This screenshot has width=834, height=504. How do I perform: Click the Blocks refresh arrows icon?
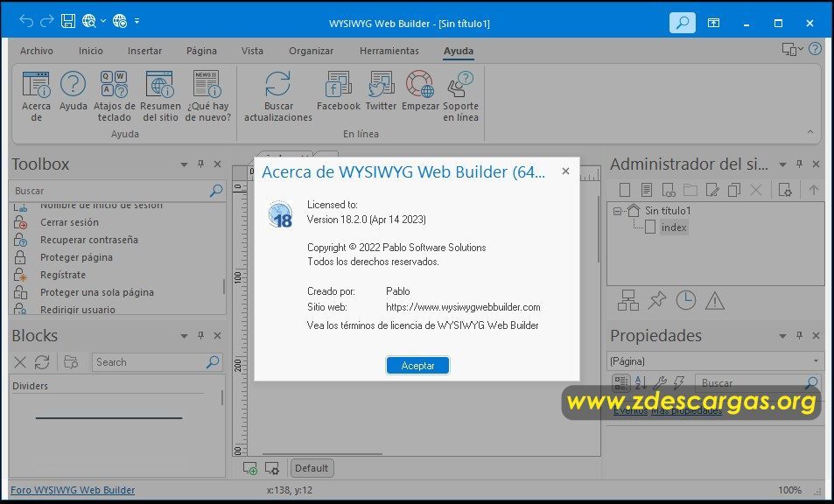coord(42,362)
